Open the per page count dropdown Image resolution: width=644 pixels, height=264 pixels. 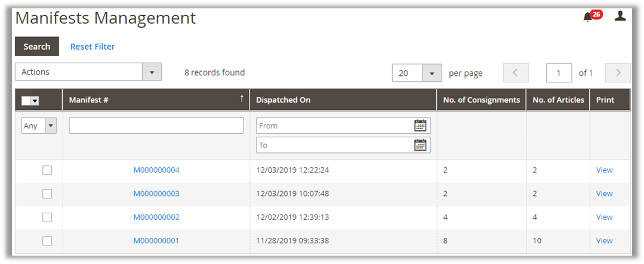click(x=432, y=73)
